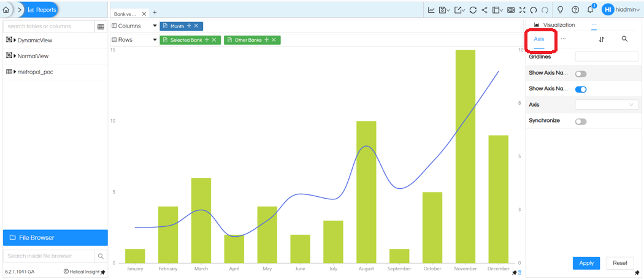Click the Reset button
This screenshot has width=644, height=279.
tap(619, 264)
